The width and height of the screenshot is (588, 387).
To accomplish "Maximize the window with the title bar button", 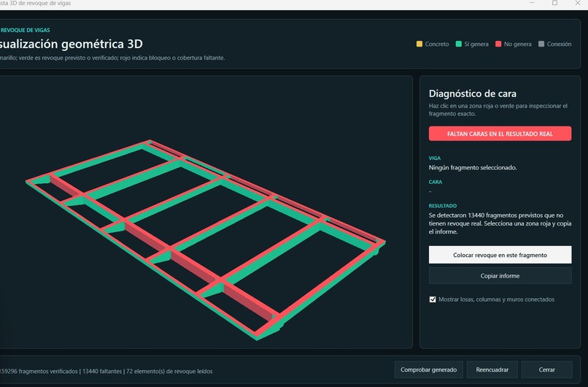I will (554, 3).
